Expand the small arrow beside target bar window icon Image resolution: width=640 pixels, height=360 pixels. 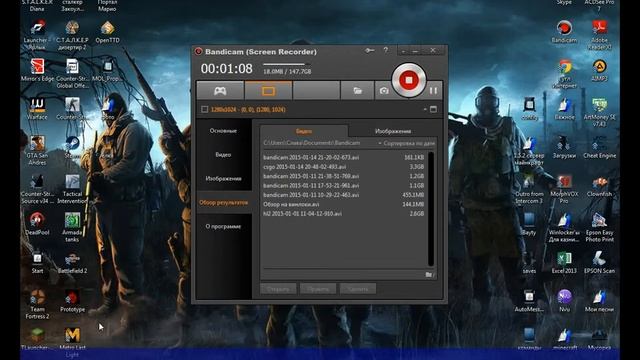[x=425, y=109]
